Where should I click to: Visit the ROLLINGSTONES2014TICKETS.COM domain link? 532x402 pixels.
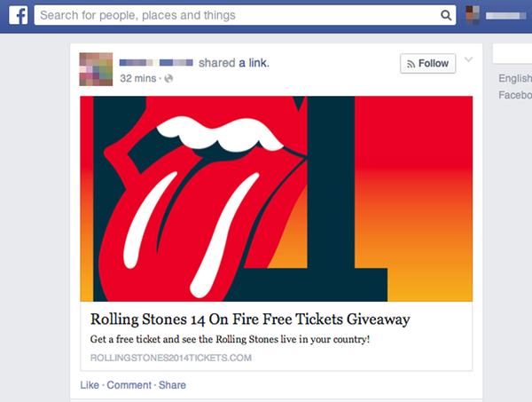[172, 358]
